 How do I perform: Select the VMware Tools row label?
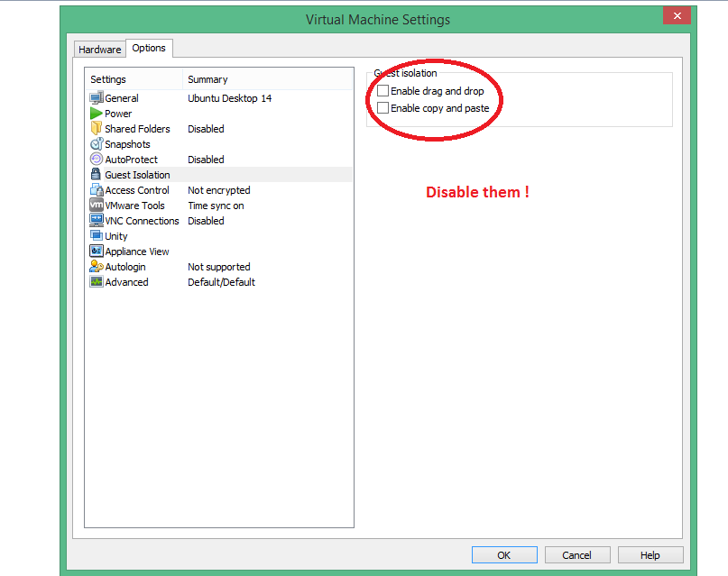[134, 206]
